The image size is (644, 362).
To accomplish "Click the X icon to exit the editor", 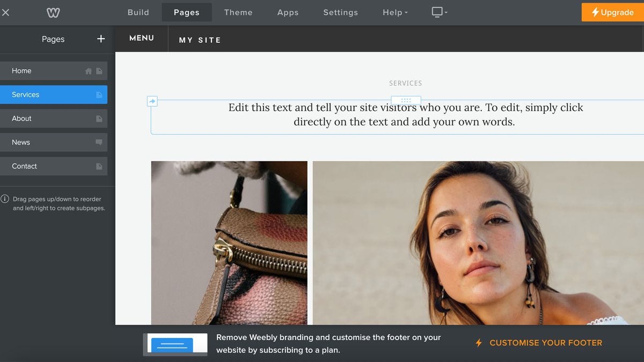I will (6, 12).
